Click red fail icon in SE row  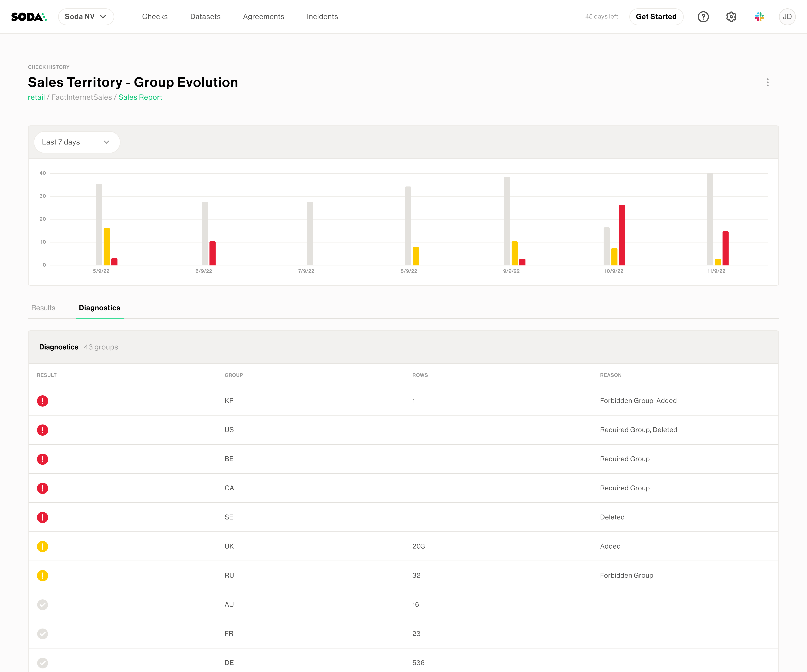coord(43,517)
